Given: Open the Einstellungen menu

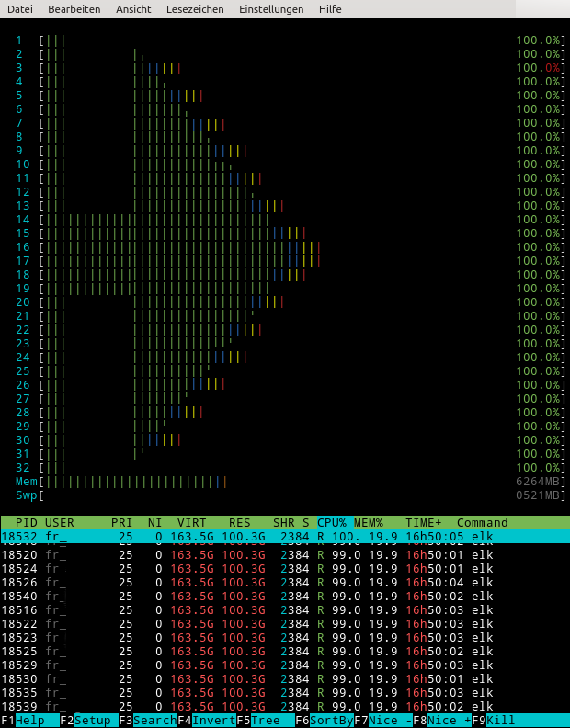Looking at the screenshot, I should coord(270,9).
